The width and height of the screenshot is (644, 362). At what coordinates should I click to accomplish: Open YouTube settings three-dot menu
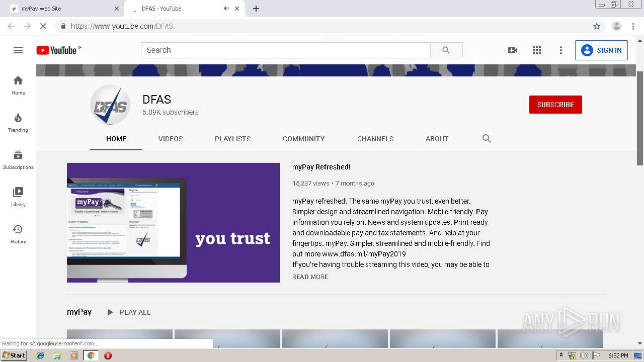click(x=561, y=50)
